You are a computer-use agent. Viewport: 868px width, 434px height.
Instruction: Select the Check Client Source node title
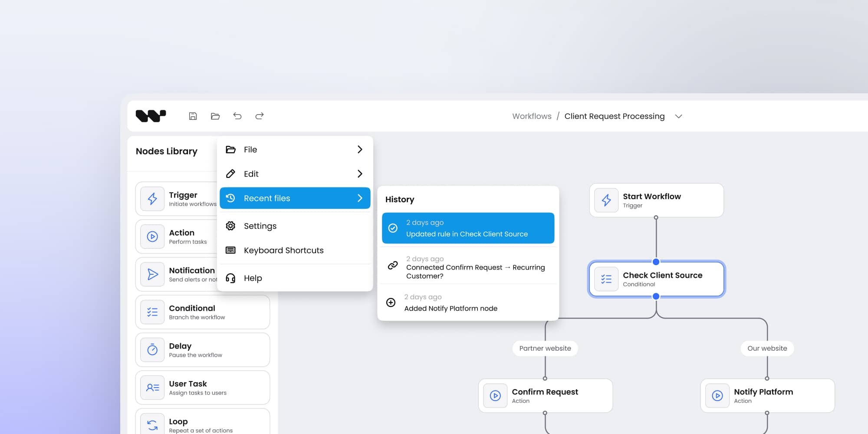pos(662,275)
